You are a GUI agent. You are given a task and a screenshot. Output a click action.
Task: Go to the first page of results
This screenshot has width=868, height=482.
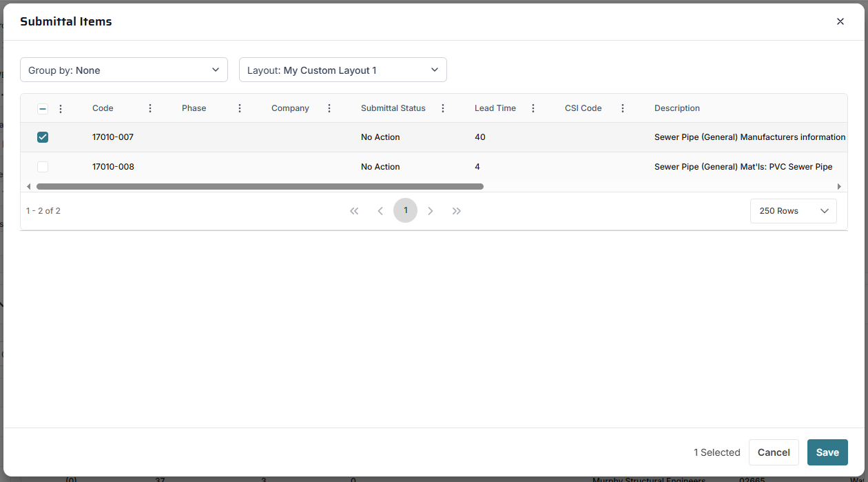click(354, 211)
